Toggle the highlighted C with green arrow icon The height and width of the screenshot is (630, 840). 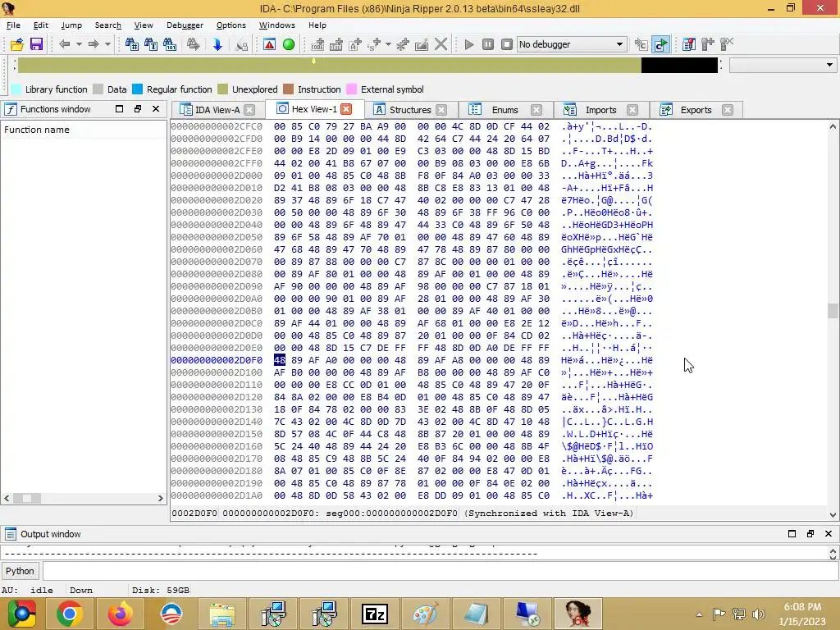661,44
